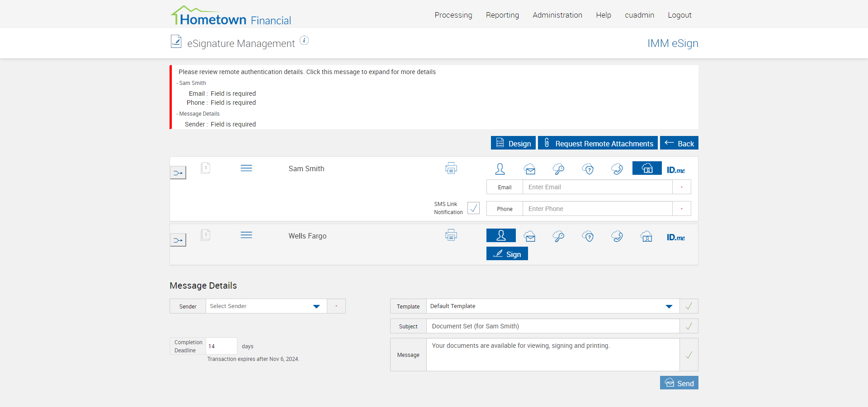868x407 pixels.
Task: Click the print icon in Sam Smith row
Action: pos(451,168)
